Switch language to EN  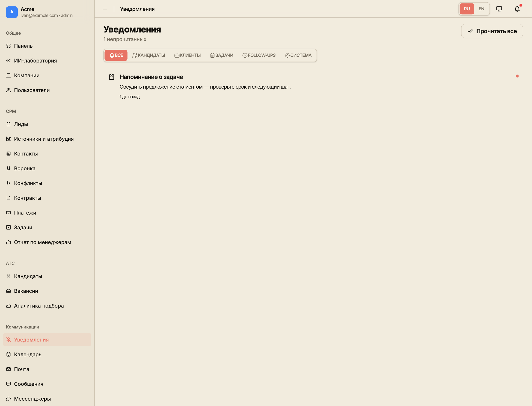pos(481,9)
